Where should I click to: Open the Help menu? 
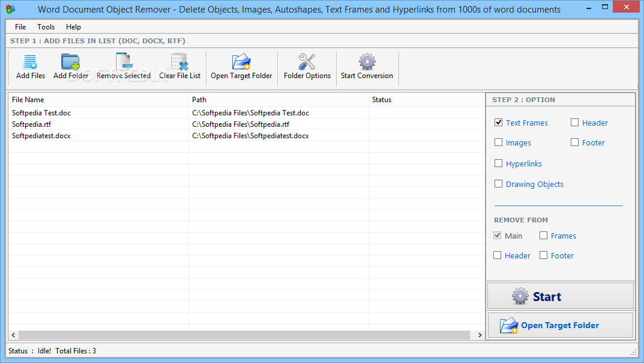pos(73,26)
